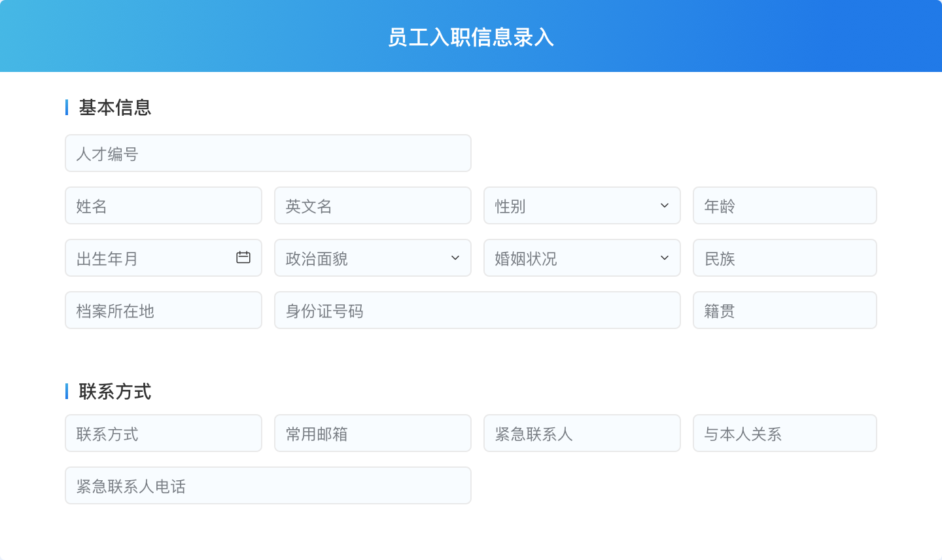This screenshot has width=942, height=560.
Task: Click the 英文名 input field
Action: click(373, 205)
